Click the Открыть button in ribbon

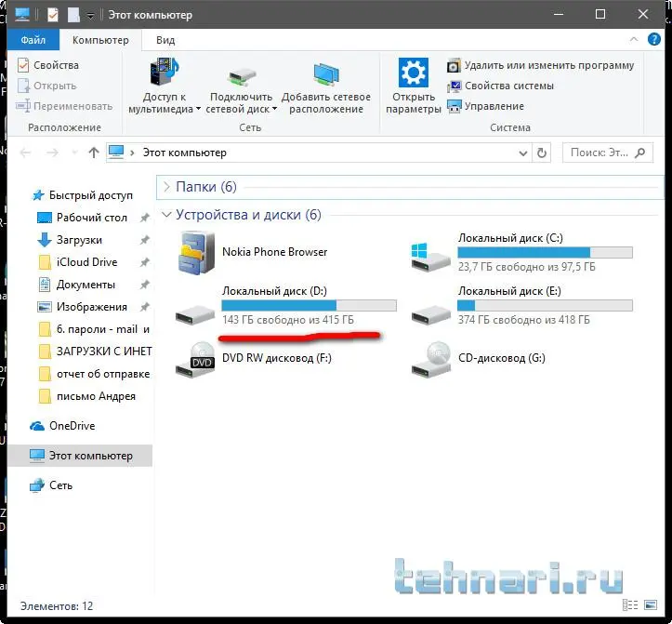point(47,86)
